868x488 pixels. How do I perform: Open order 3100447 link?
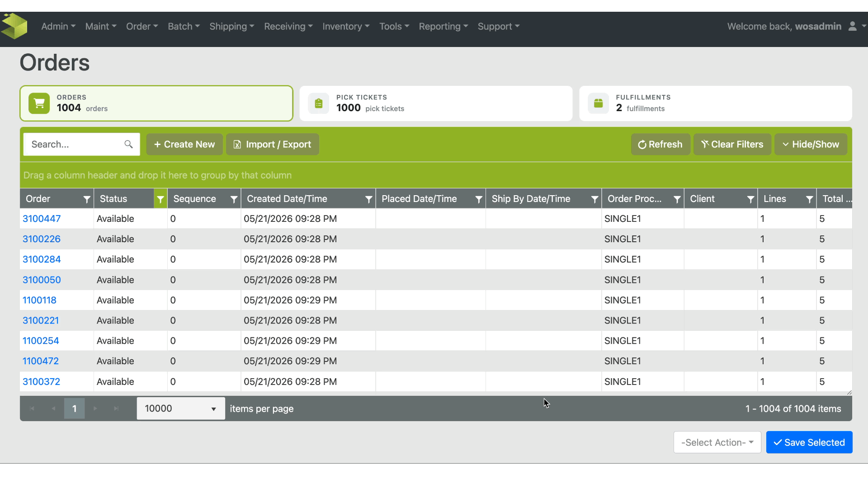pos(42,219)
